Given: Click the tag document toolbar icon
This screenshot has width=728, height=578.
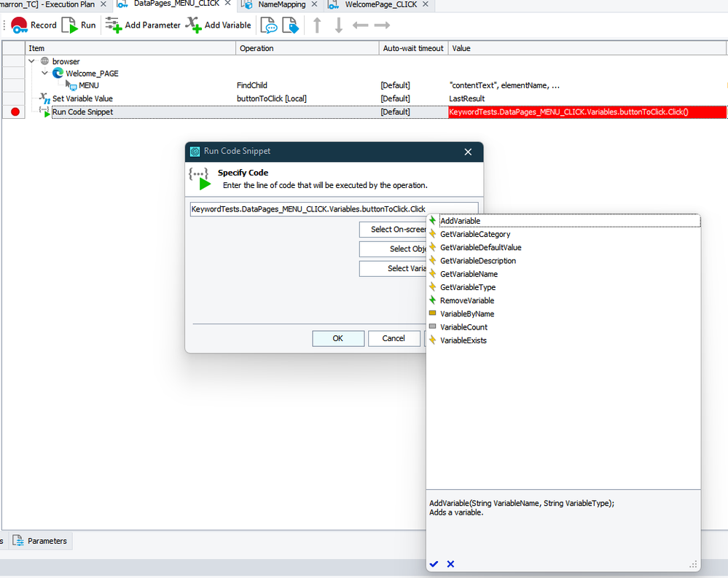Looking at the screenshot, I should (x=290, y=26).
